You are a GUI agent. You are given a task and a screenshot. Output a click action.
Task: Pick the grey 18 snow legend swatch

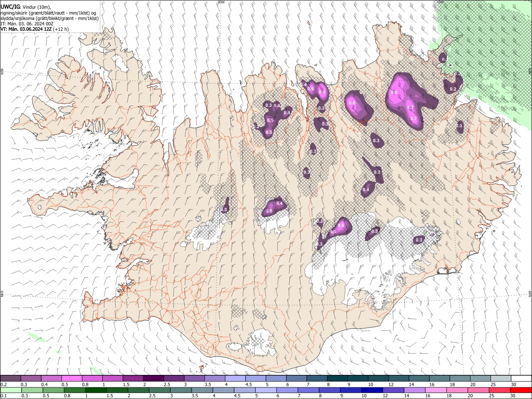(x=460, y=378)
